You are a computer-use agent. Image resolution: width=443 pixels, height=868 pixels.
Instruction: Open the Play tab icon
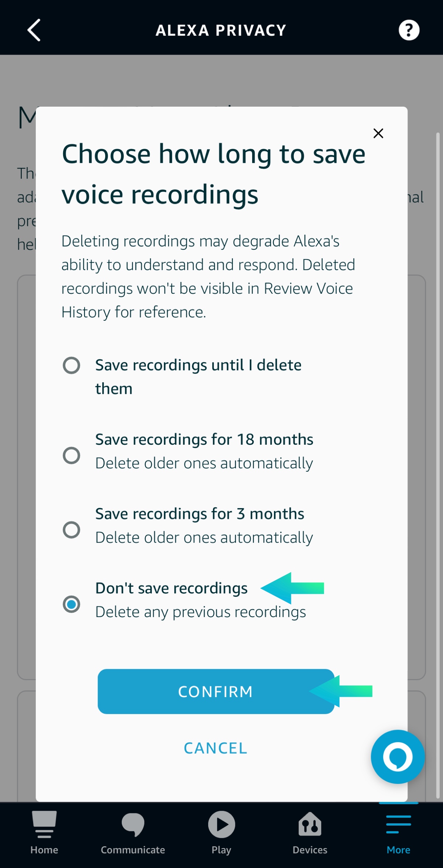point(221,824)
